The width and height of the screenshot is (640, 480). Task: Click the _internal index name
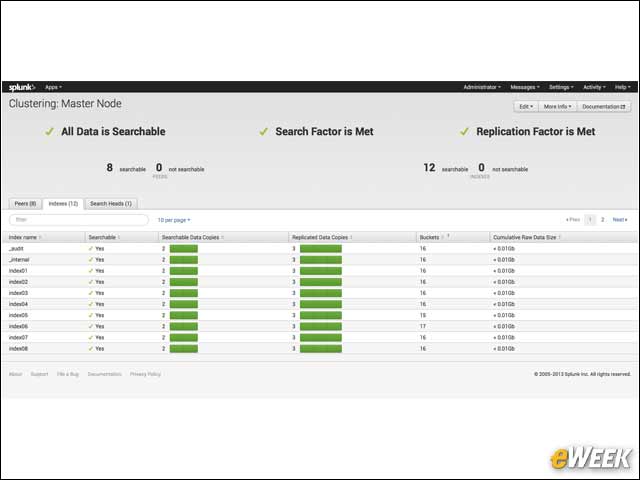pos(19,260)
